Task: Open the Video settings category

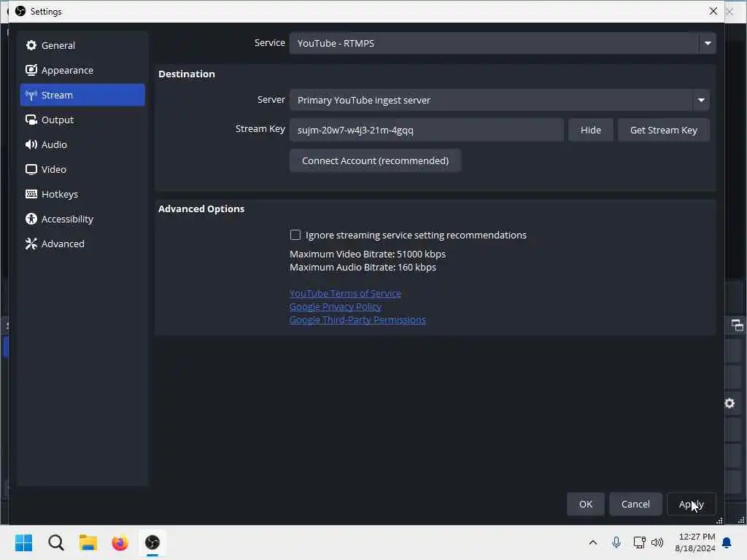Action: pyautogui.click(x=82, y=169)
